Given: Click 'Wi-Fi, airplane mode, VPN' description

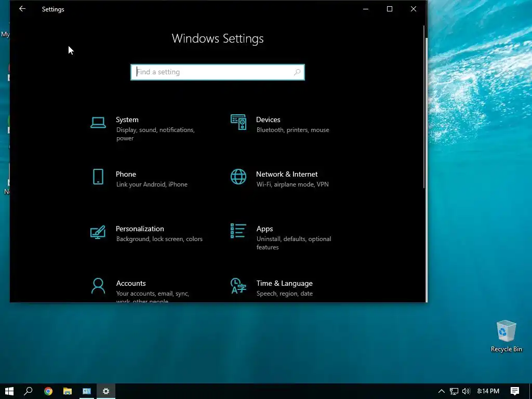Looking at the screenshot, I should click(292, 184).
